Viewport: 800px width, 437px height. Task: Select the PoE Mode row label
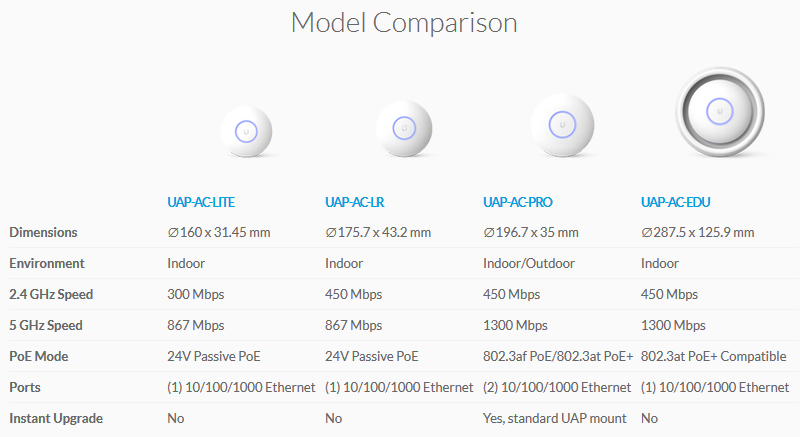pyautogui.click(x=39, y=356)
